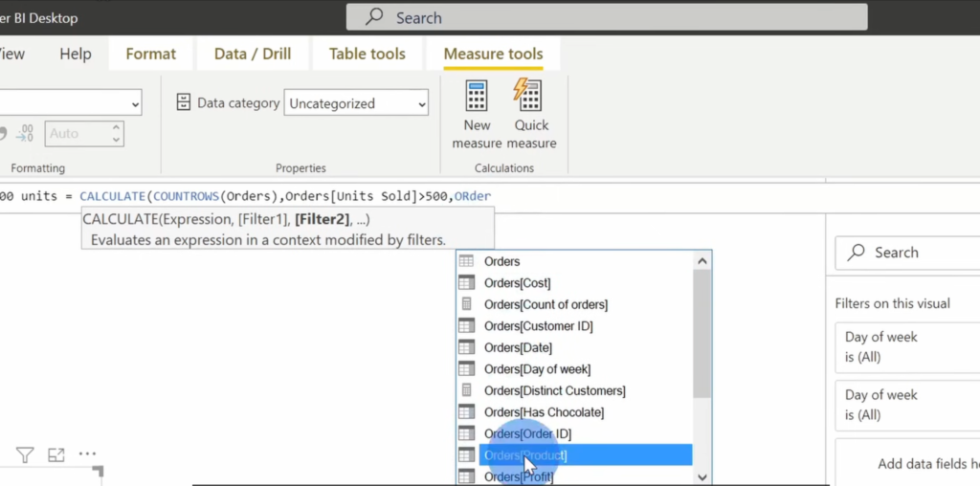
Task: Click the Quick measure lightning icon
Action: [x=528, y=95]
